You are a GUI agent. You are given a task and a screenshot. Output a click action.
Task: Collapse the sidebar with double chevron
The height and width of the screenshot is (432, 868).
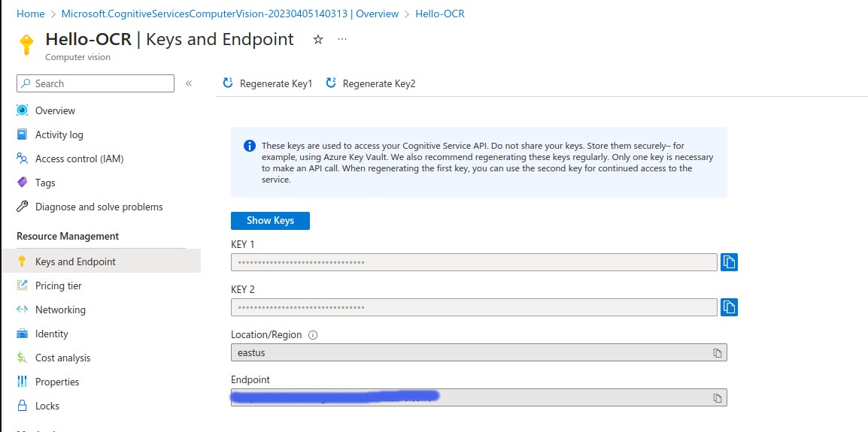(x=189, y=83)
